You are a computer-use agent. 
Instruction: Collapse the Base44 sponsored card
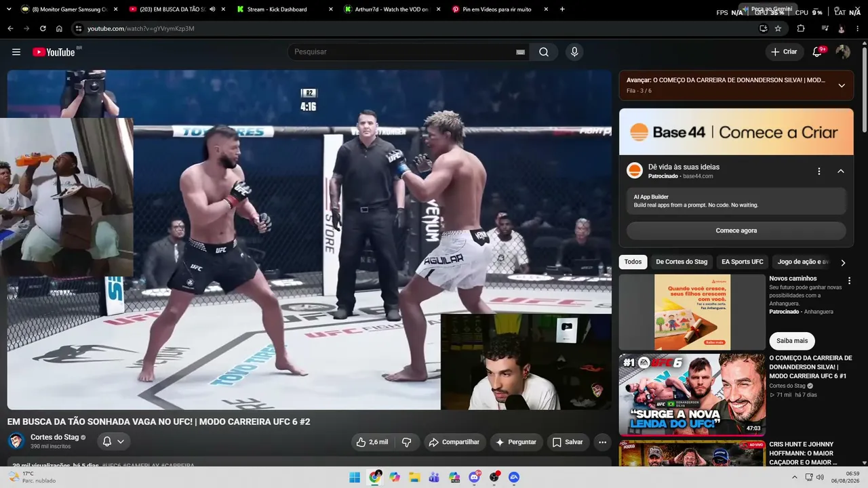click(x=841, y=171)
